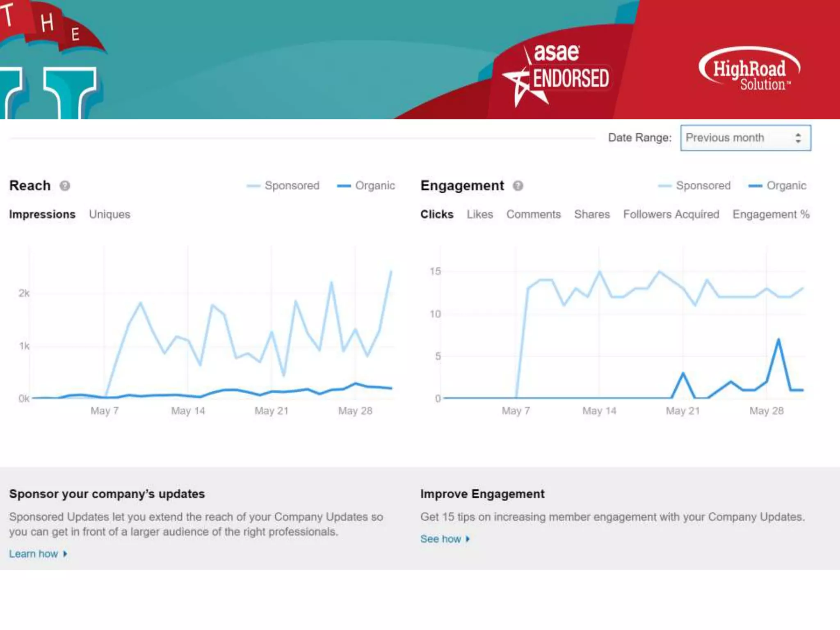This screenshot has width=840, height=630.
Task: Switch to the Uniques tab
Action: tap(110, 215)
